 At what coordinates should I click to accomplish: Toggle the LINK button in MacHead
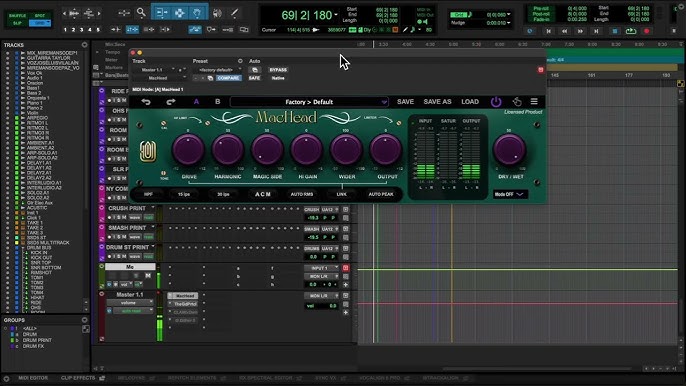[341, 194]
